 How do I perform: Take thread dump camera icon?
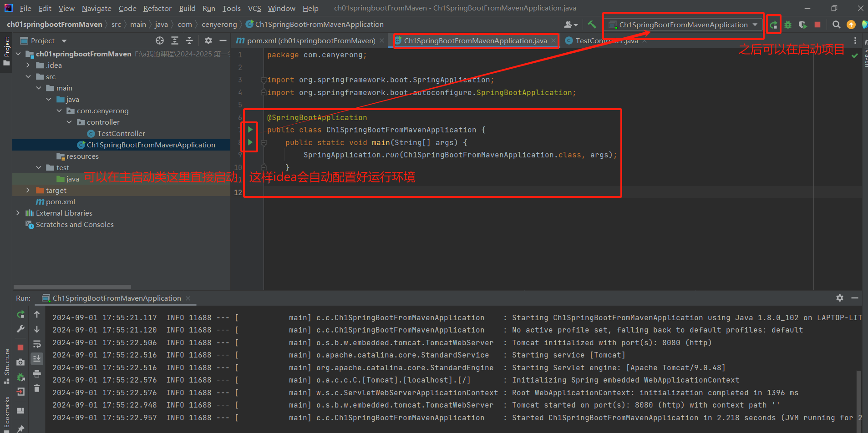coord(20,362)
